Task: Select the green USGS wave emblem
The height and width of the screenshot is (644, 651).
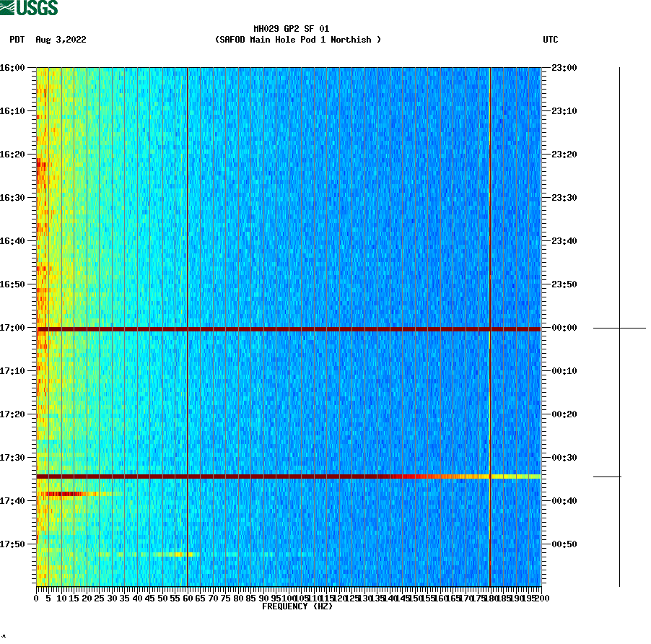Action: point(9,7)
